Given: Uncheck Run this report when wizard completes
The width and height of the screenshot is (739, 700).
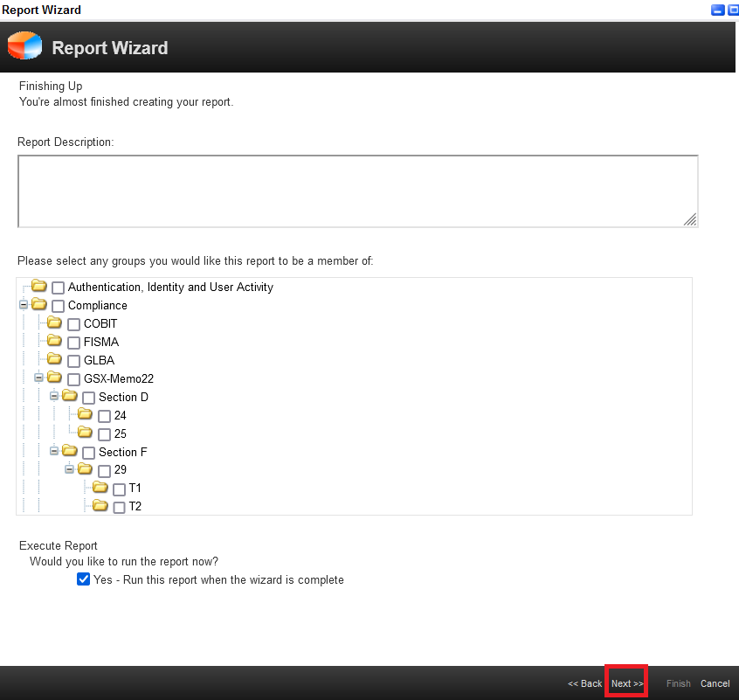Looking at the screenshot, I should point(83,579).
